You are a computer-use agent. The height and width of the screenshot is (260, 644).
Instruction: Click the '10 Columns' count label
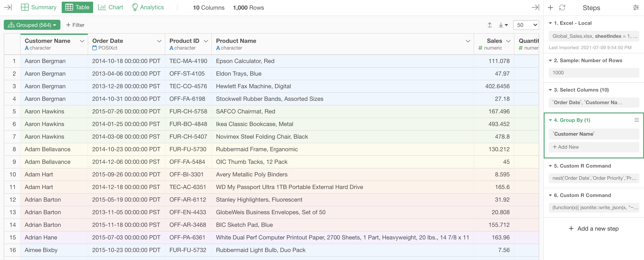209,8
